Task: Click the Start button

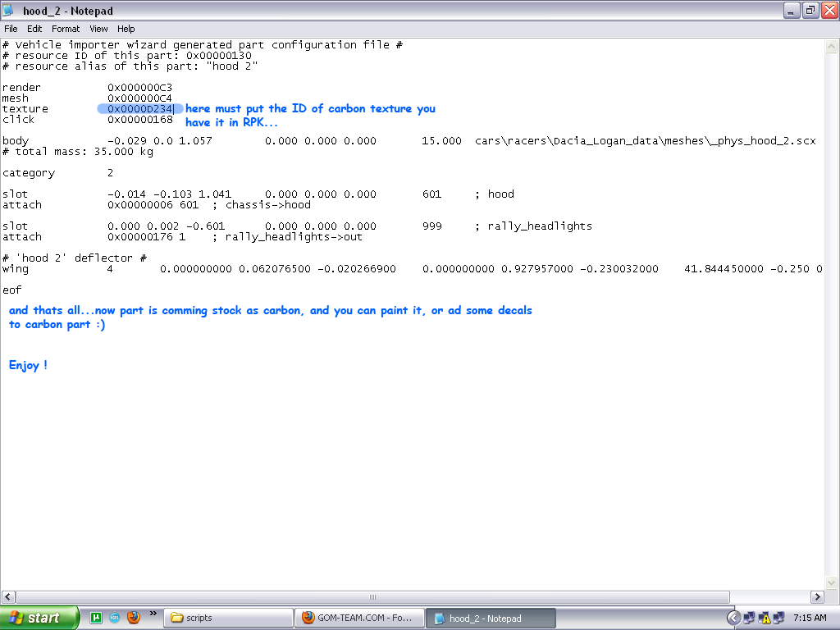Action: coord(39,618)
